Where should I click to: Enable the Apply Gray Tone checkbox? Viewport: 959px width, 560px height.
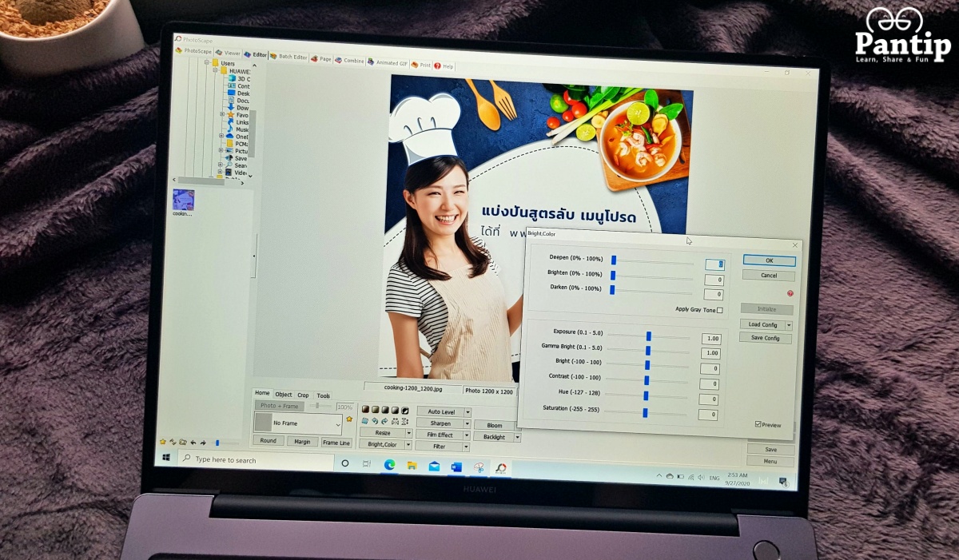[719, 310]
